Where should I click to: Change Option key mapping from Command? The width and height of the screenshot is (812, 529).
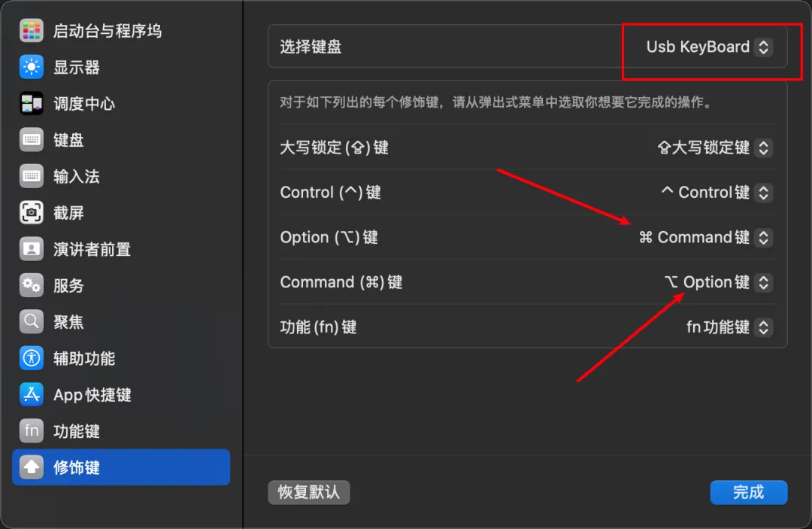tap(705, 237)
